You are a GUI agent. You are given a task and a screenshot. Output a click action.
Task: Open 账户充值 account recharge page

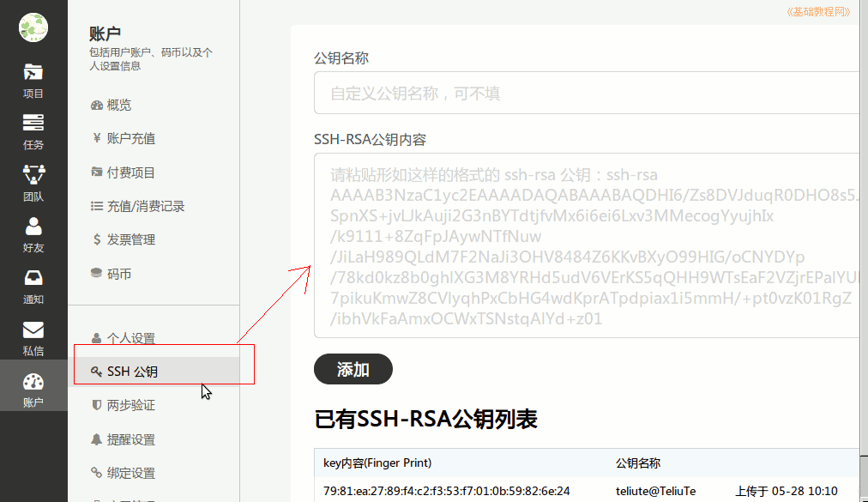pos(130,138)
